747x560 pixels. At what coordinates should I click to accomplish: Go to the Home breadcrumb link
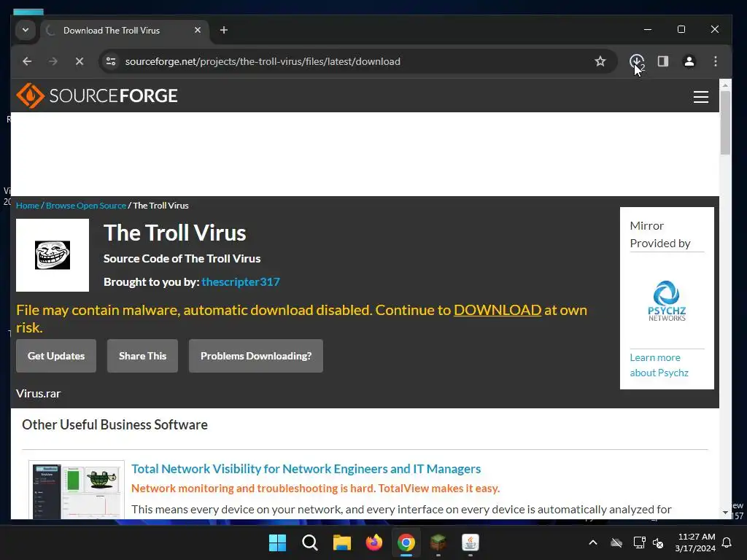click(x=27, y=205)
